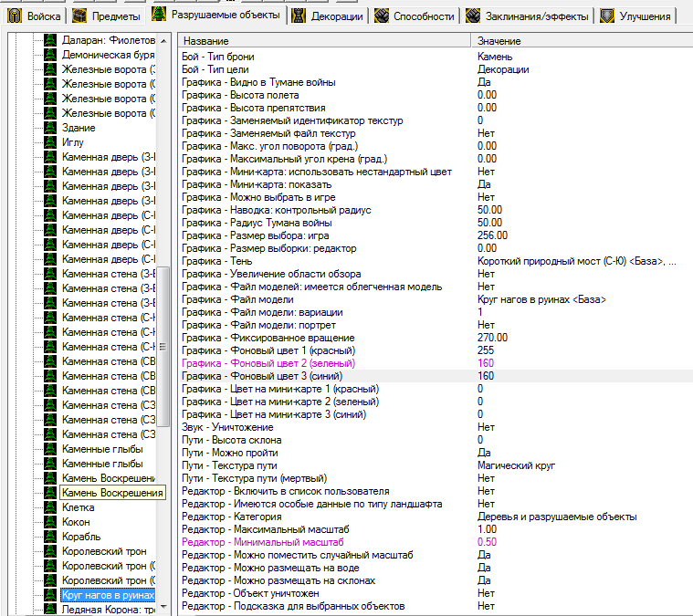
Task: Select the modified Редактор - Минимальный масштаб row
Action: coord(436,542)
